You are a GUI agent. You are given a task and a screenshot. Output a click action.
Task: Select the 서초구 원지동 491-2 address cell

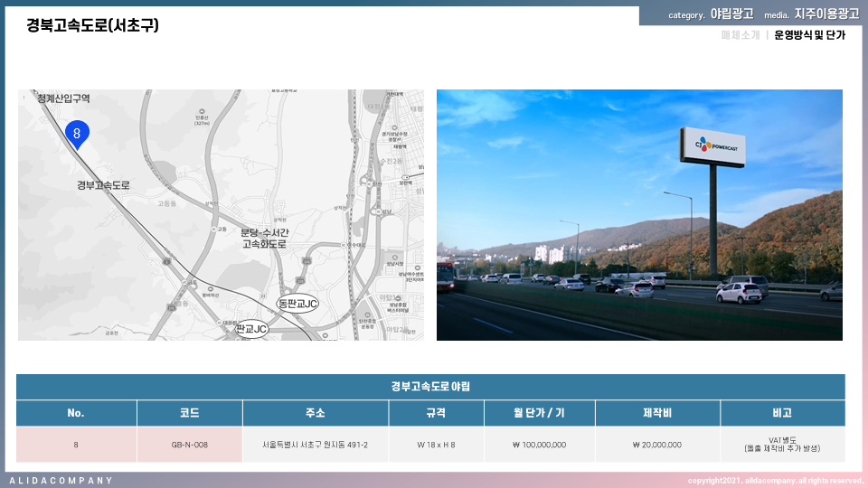click(x=316, y=445)
